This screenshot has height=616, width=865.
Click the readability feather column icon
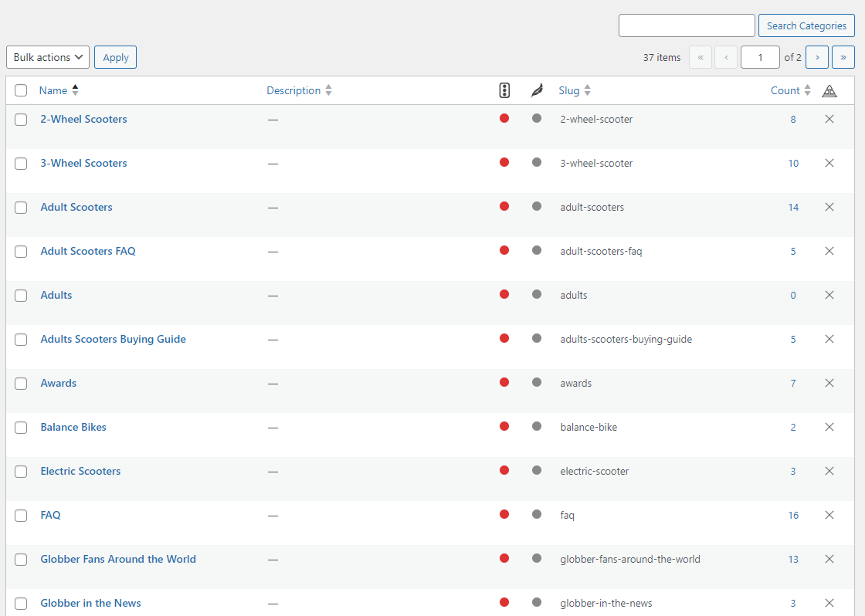point(537,90)
